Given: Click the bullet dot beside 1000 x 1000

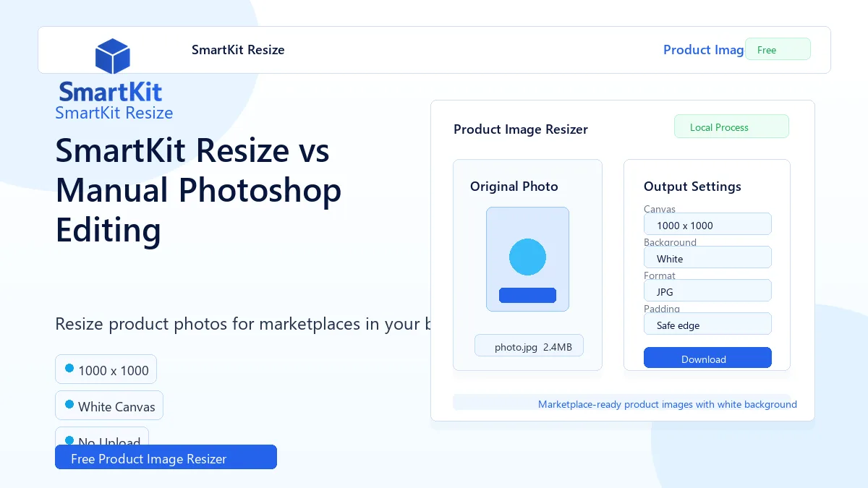Looking at the screenshot, I should click(x=69, y=368).
